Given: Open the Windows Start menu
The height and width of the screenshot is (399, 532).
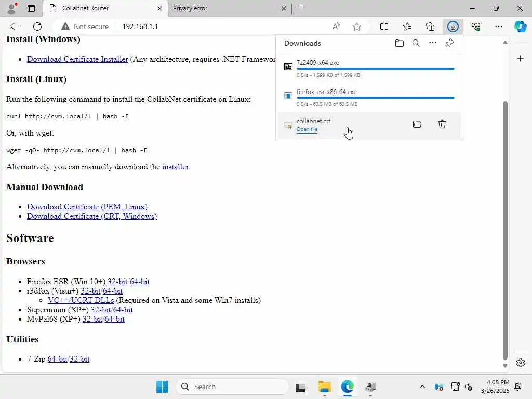Looking at the screenshot, I should pos(162,387).
